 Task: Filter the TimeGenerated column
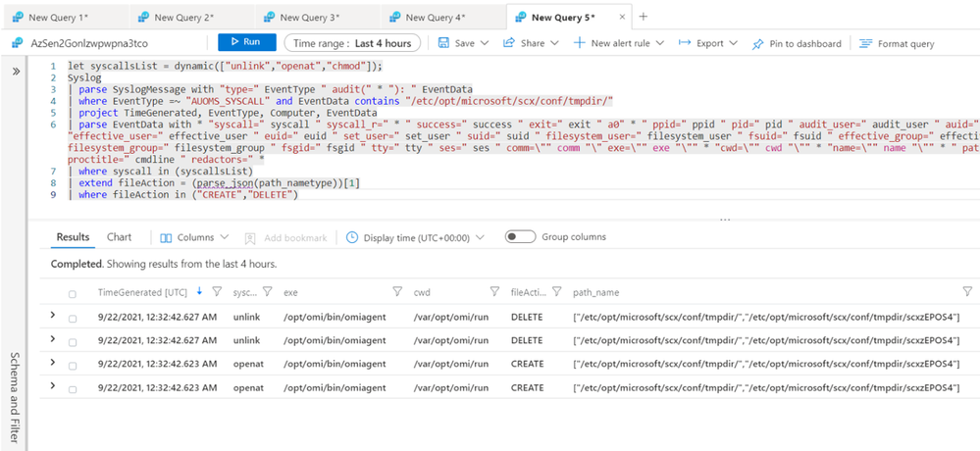(x=217, y=292)
